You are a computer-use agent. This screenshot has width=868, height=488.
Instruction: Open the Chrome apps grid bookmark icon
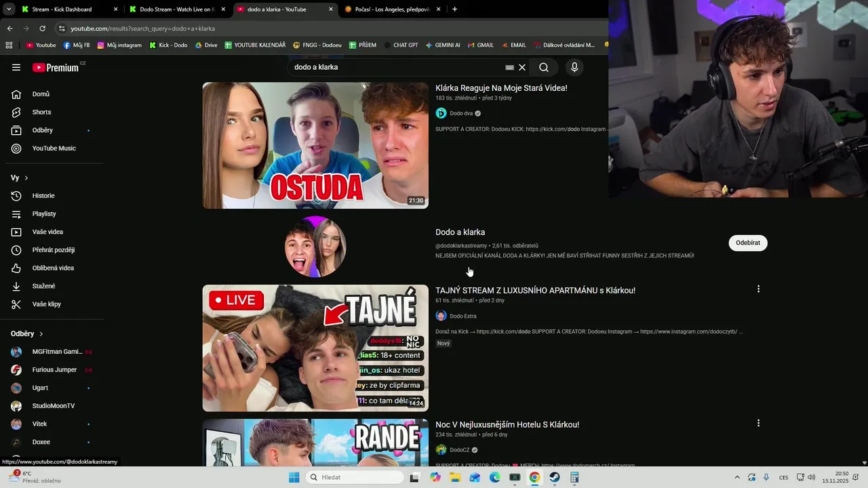point(9,45)
